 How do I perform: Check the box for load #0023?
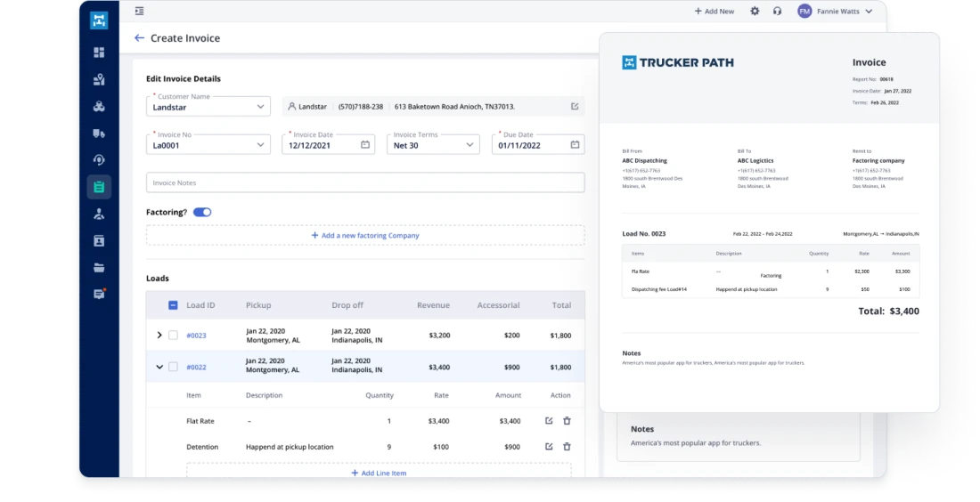click(173, 336)
